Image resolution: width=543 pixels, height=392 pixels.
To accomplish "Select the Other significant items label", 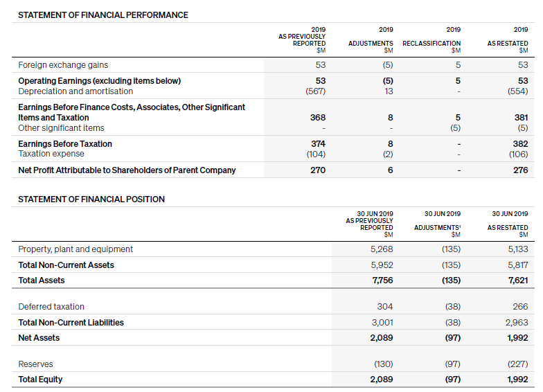I will (61, 128).
